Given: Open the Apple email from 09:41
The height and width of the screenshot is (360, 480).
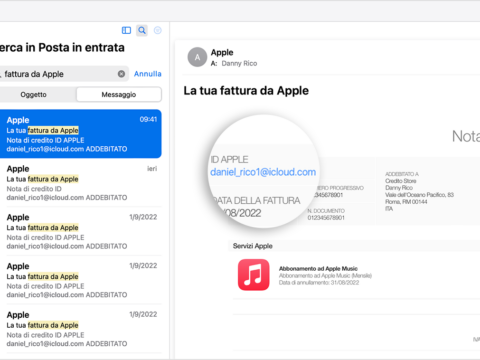Looking at the screenshot, I should pos(81,134).
